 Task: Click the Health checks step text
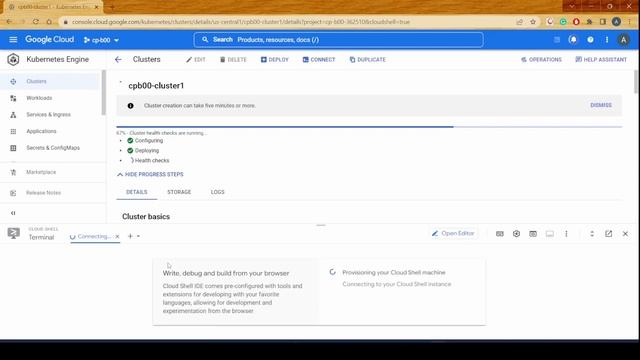(x=152, y=161)
